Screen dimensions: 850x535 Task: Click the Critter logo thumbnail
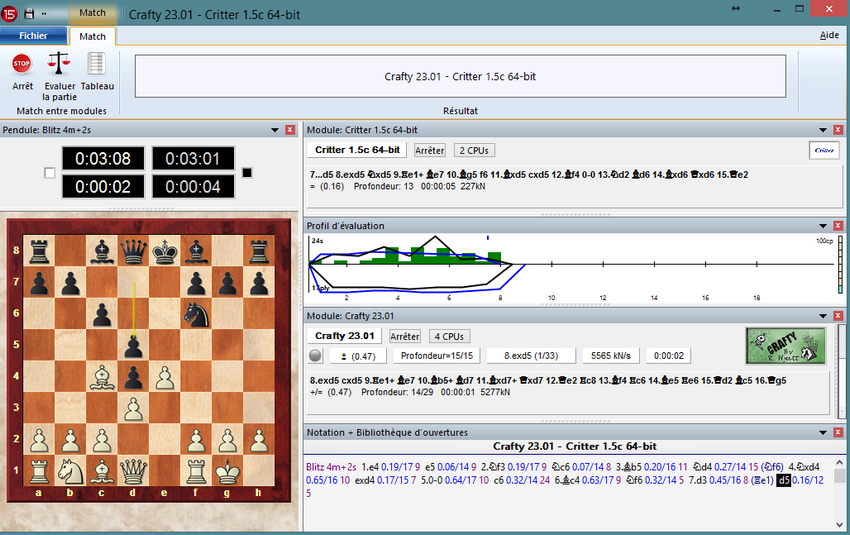coord(823,150)
